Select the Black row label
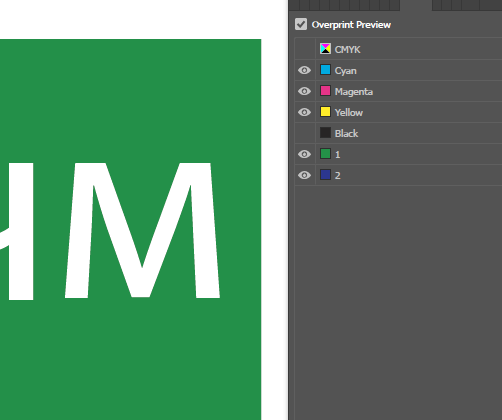 346,134
